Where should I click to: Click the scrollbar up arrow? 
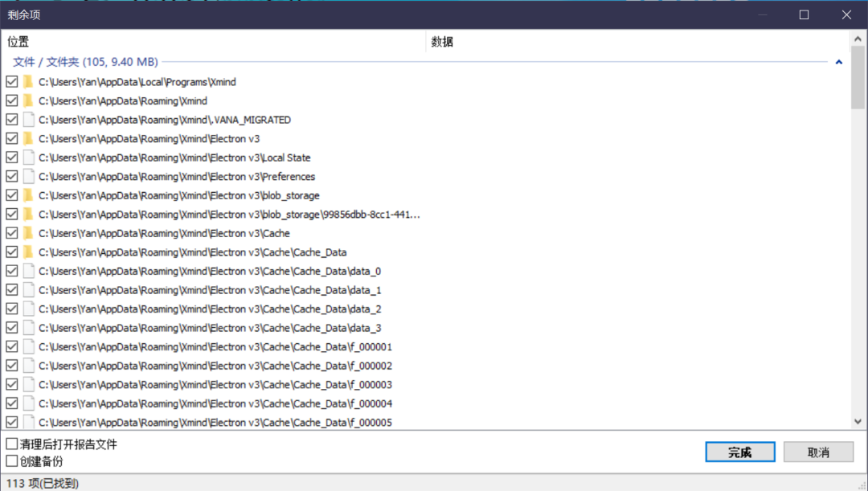coord(858,39)
